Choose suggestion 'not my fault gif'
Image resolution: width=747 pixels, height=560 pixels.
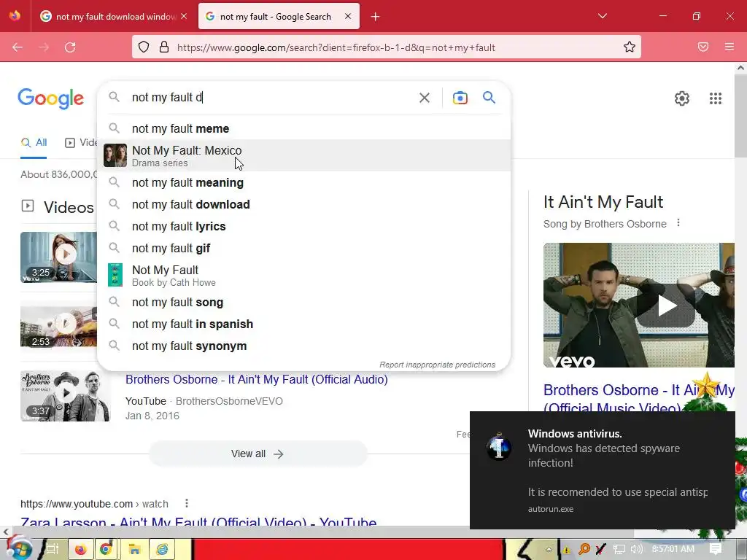point(304,249)
